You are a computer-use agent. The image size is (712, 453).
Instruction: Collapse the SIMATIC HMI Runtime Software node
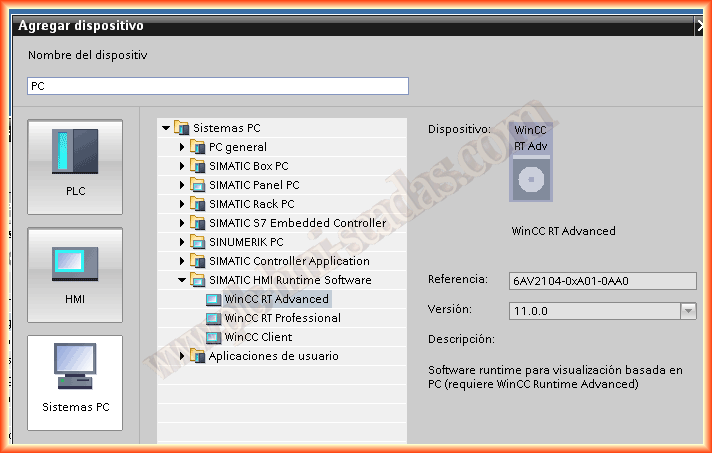tap(183, 280)
